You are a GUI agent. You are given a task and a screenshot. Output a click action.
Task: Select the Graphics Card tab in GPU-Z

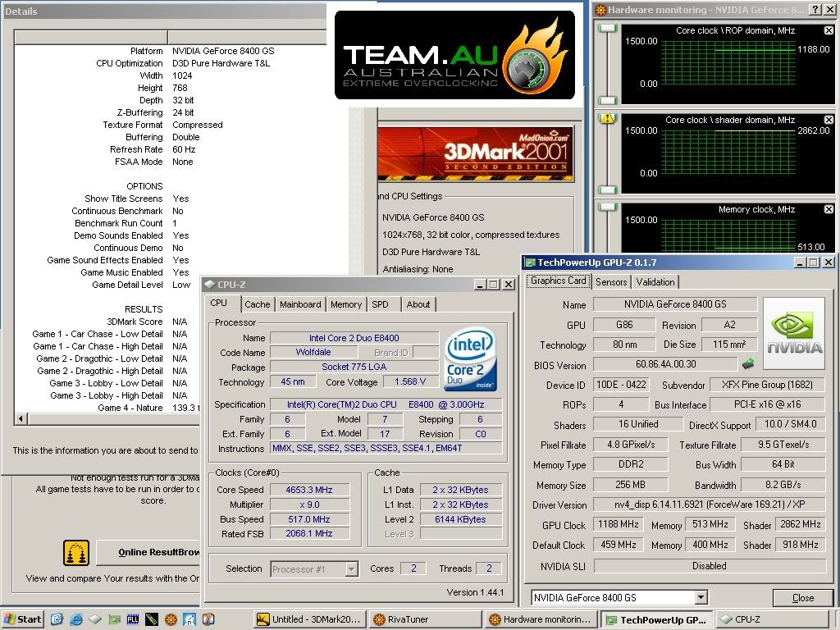tap(558, 281)
